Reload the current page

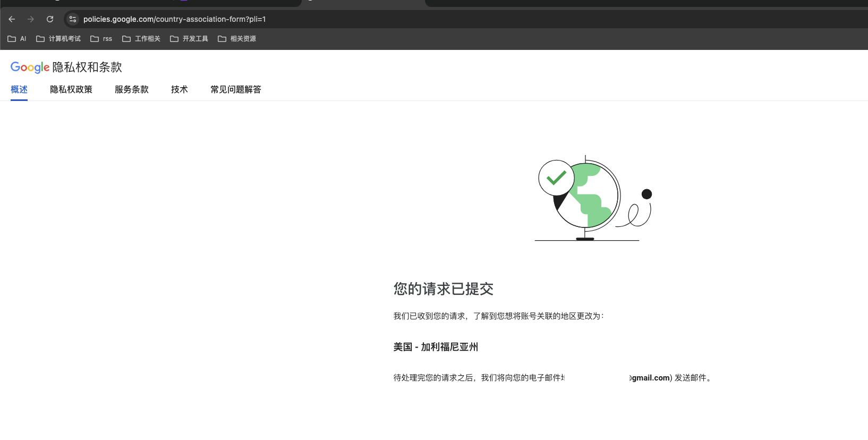[x=50, y=19]
